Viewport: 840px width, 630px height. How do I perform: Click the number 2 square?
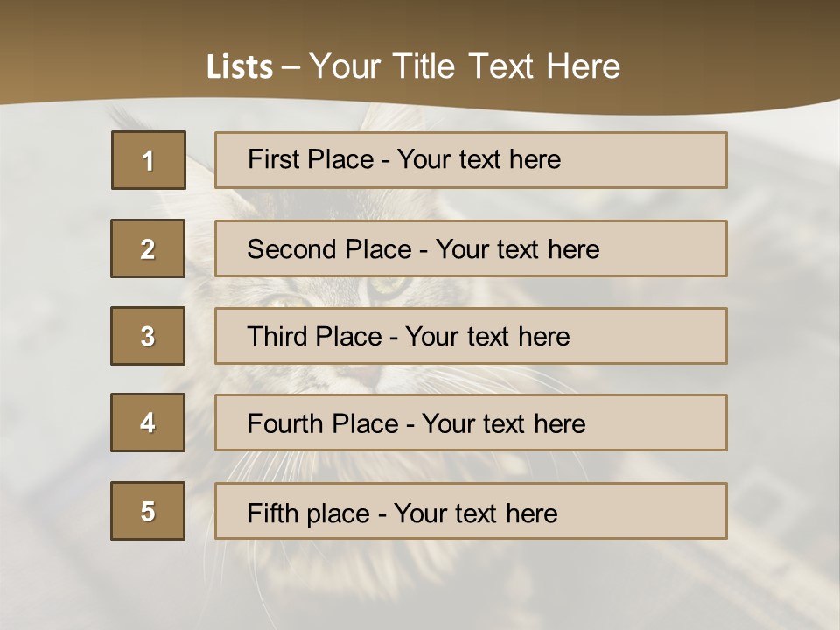coord(148,248)
